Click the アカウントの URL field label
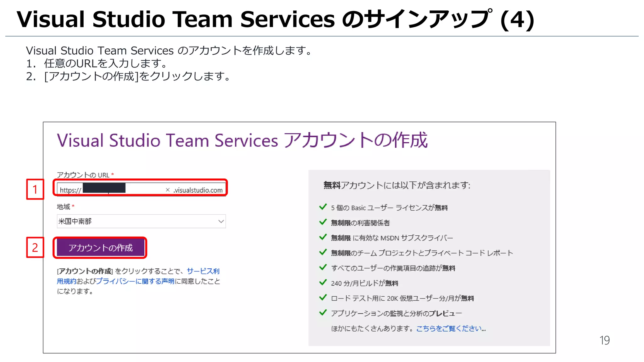Screen dimensions: 644x362 coord(85,175)
